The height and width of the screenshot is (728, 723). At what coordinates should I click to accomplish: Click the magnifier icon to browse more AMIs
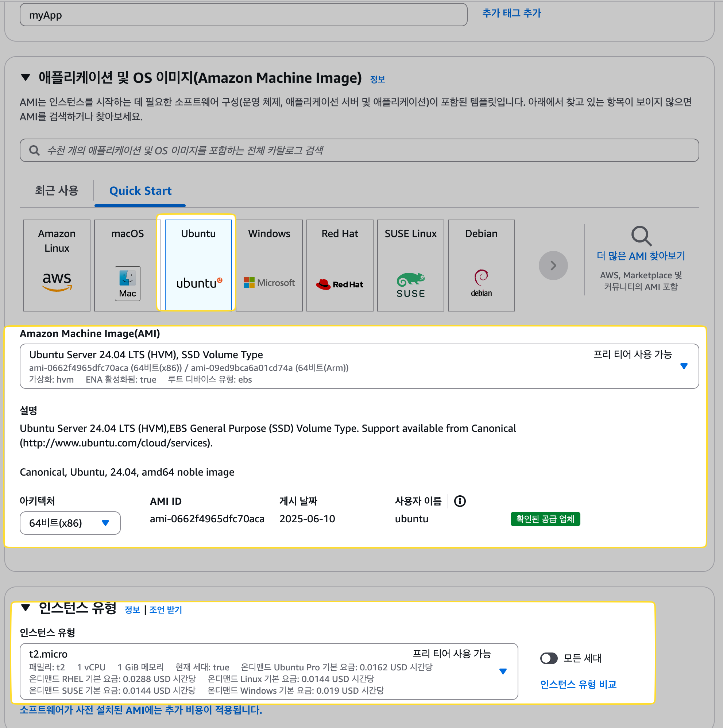tap(641, 236)
